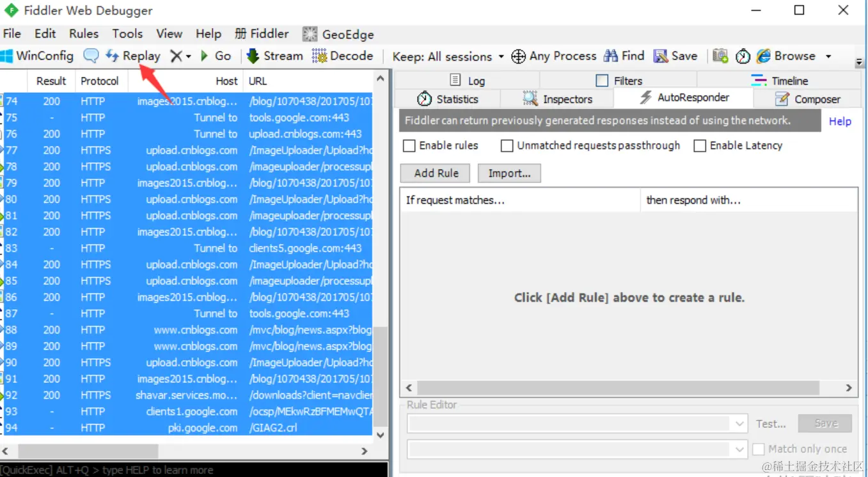Replay the selected sessions
The width and height of the screenshot is (868, 477).
133,56
